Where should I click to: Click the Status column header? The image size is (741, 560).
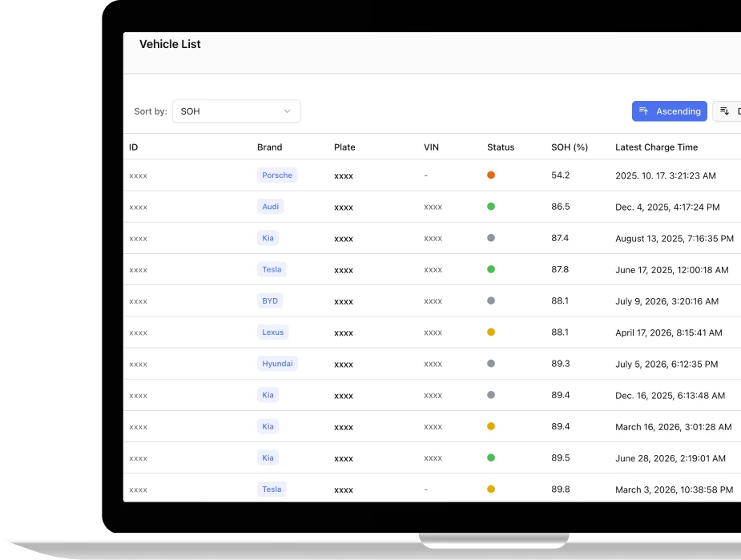501,147
